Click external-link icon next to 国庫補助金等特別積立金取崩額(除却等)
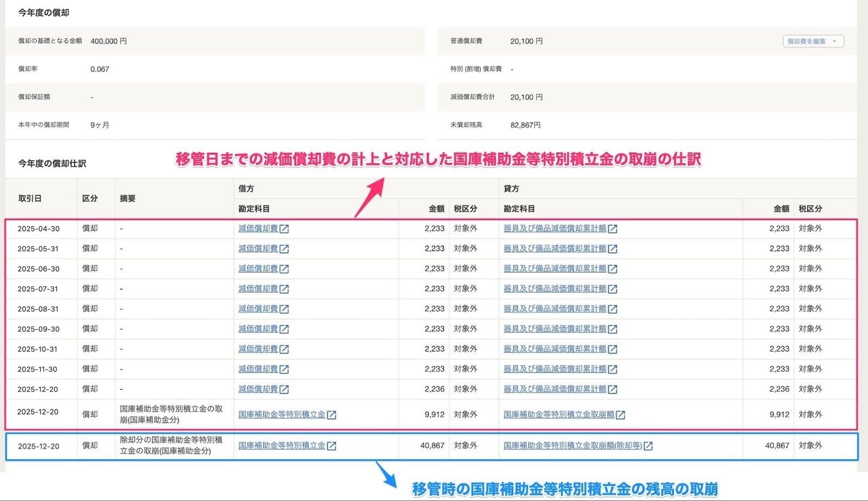The image size is (868, 501). pyautogui.click(x=648, y=446)
